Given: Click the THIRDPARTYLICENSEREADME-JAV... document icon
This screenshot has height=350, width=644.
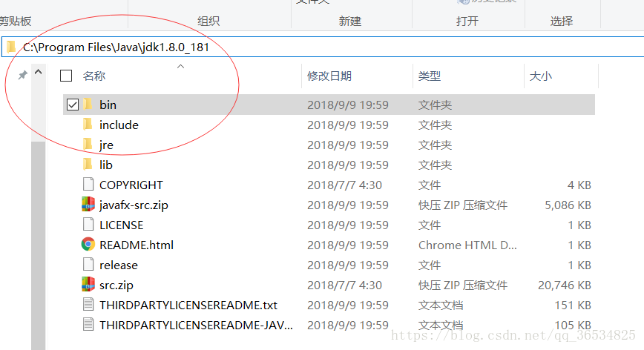Looking at the screenshot, I should pyautogui.click(x=88, y=325).
